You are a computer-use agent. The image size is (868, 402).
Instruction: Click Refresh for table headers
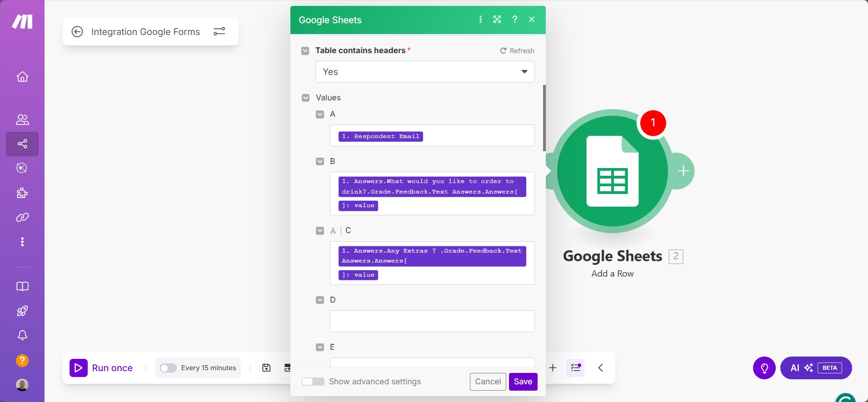click(517, 50)
